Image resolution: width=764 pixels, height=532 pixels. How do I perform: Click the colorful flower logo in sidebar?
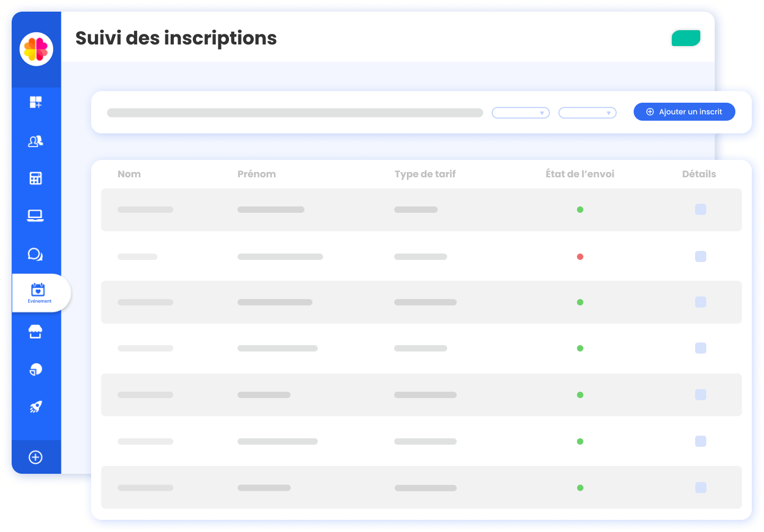click(x=36, y=49)
